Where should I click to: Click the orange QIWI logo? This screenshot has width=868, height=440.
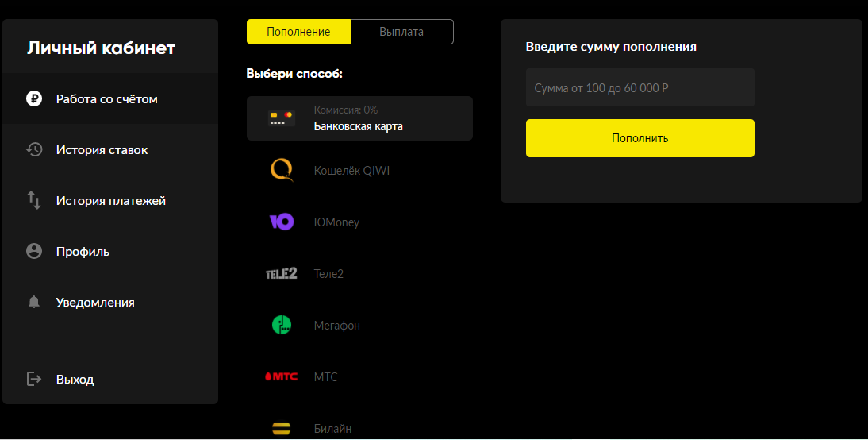point(281,170)
